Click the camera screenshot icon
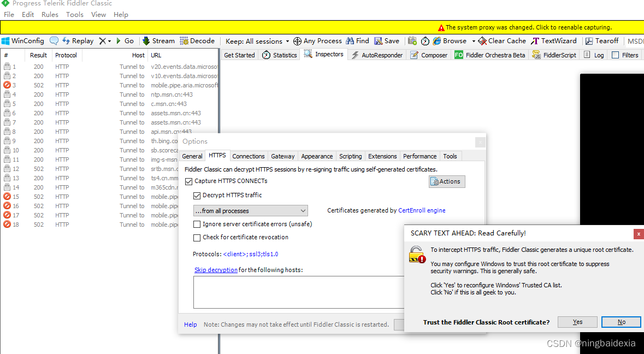The height and width of the screenshot is (354, 644). (x=412, y=41)
